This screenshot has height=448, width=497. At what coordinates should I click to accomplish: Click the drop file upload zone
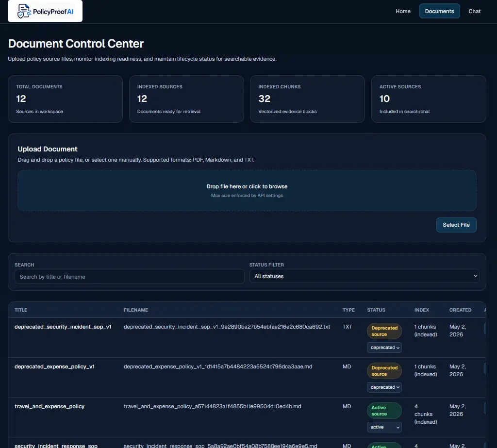(247, 191)
